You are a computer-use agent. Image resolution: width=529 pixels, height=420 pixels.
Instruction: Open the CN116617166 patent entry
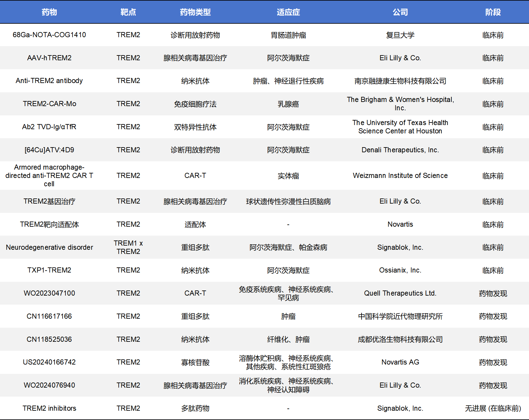[x=49, y=316]
